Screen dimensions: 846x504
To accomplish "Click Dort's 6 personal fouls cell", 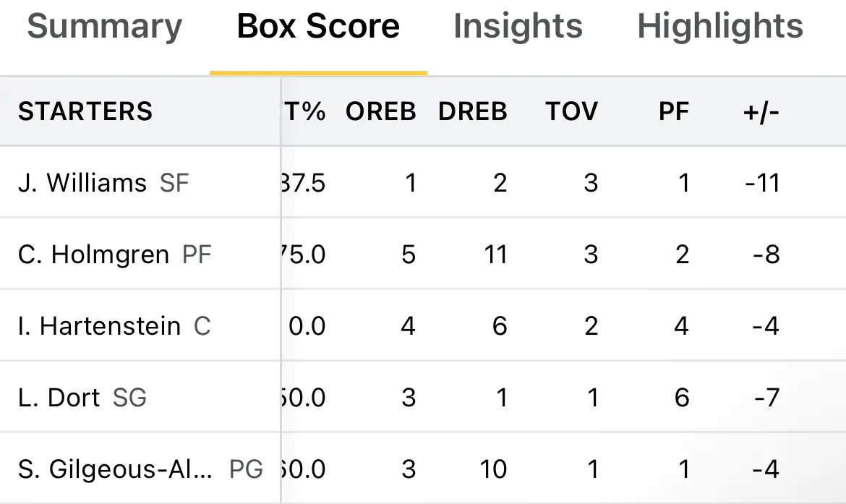I will [x=682, y=398].
